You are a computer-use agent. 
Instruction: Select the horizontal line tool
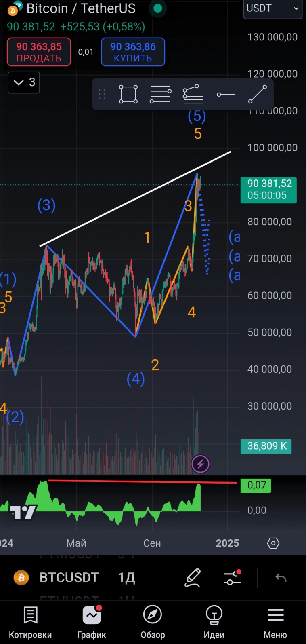(x=225, y=95)
